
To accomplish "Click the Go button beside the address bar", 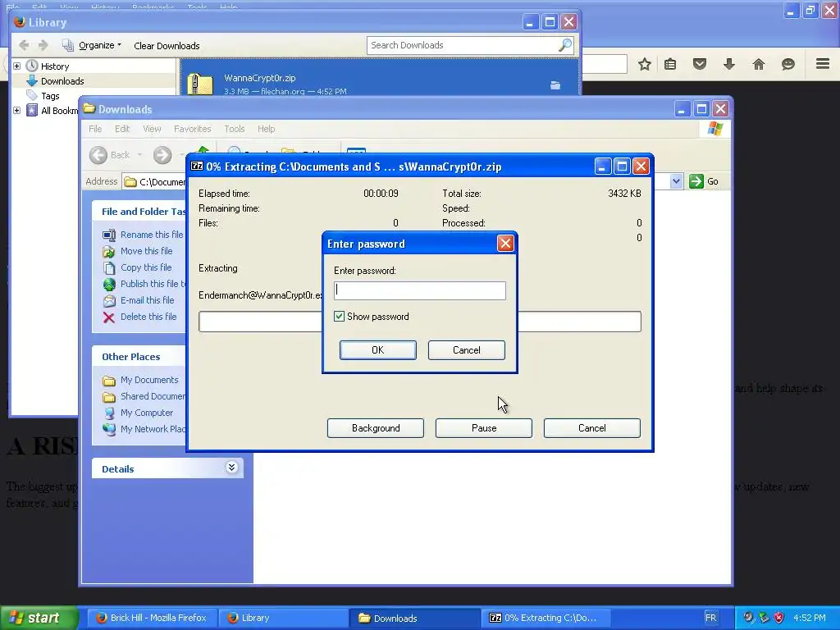I will point(704,181).
